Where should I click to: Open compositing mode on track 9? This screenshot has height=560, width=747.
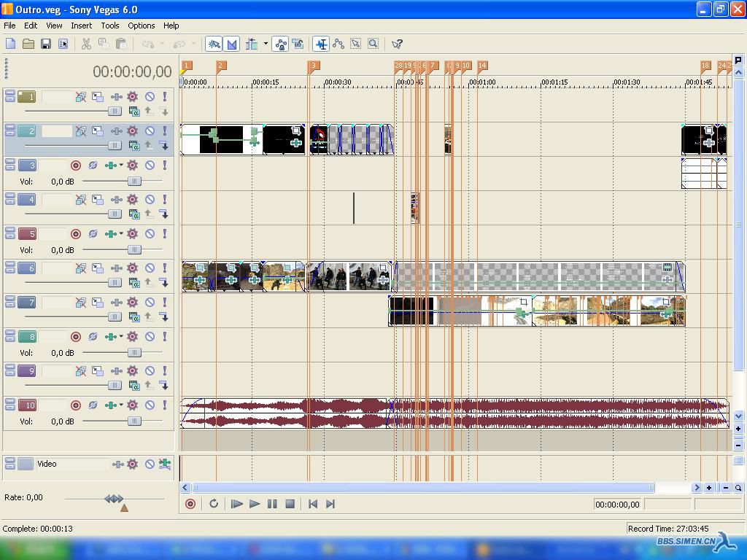point(134,386)
